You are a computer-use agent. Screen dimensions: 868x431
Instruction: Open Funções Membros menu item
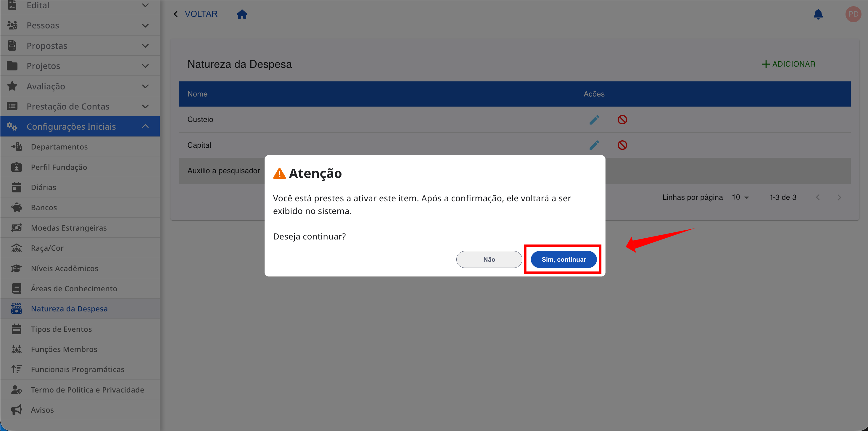[x=80, y=349]
